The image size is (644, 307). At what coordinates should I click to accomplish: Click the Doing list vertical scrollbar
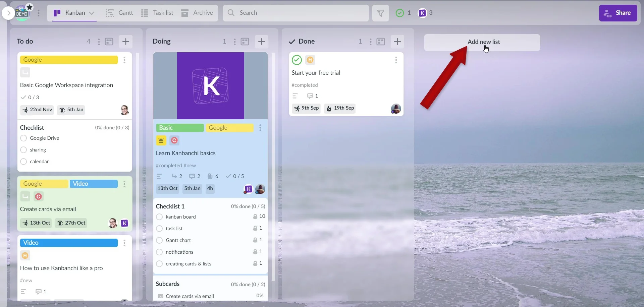click(273, 167)
